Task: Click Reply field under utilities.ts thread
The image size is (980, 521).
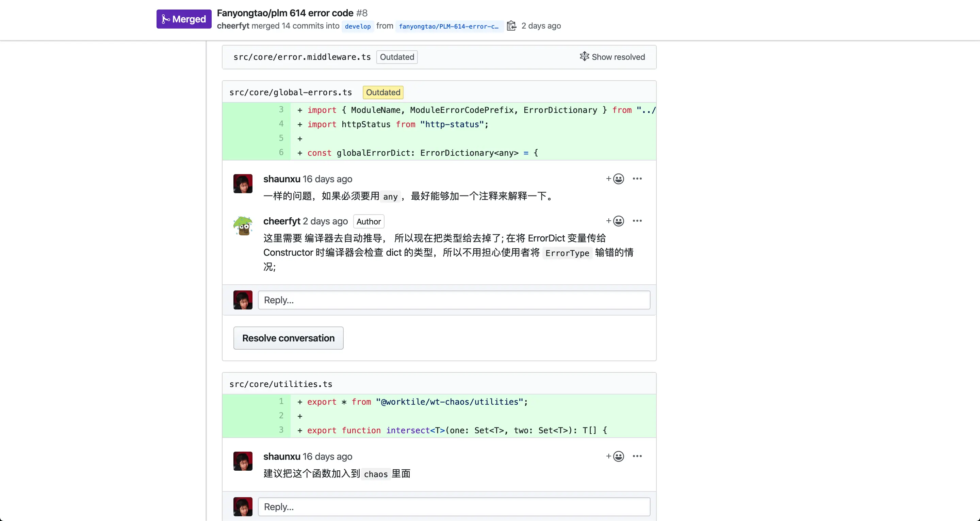Action: point(454,507)
